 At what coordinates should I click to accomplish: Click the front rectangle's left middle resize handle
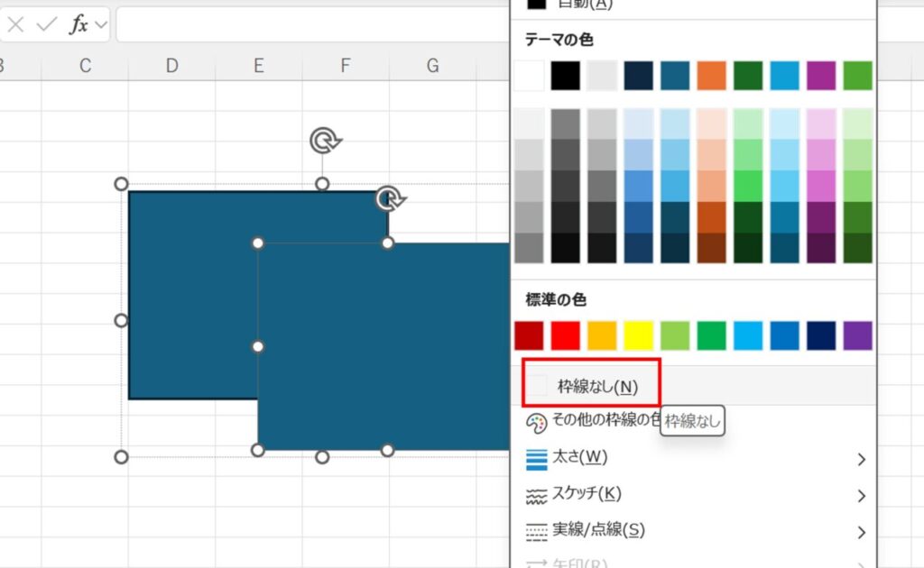tap(257, 347)
